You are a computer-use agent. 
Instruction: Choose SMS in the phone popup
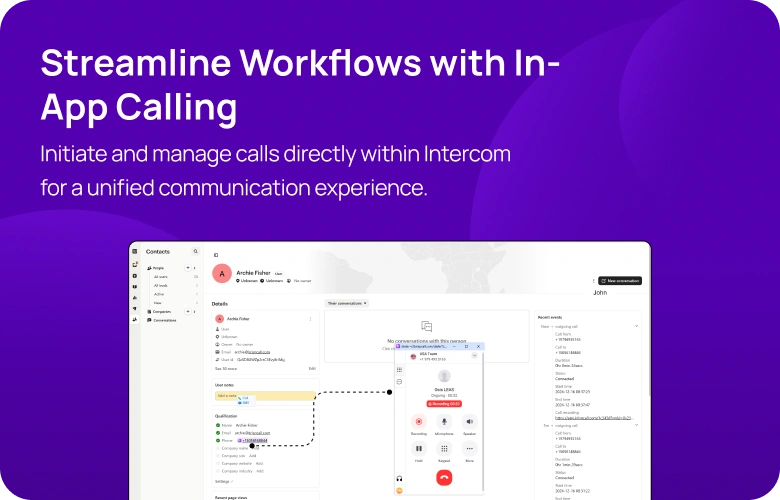244,402
